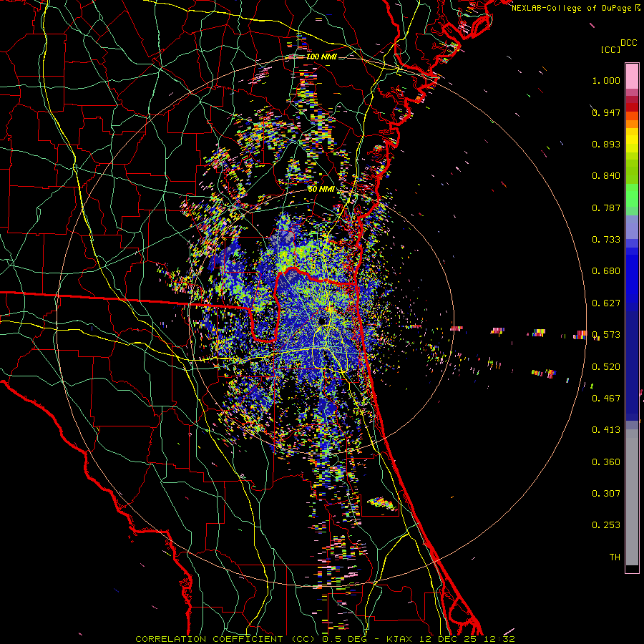Image resolution: width=644 pixels, height=644 pixels.
Task: Select the 0.307 legend value
Action: tap(606, 494)
